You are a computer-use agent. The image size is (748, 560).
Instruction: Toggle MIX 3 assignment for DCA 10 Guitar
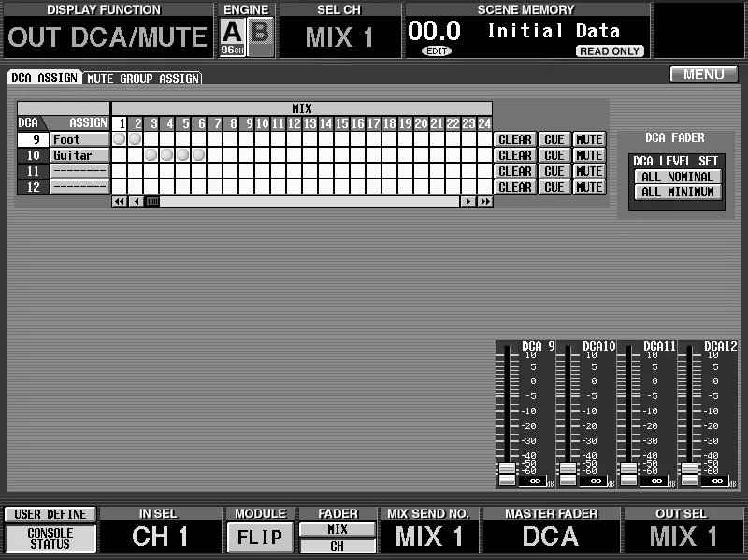[151, 155]
